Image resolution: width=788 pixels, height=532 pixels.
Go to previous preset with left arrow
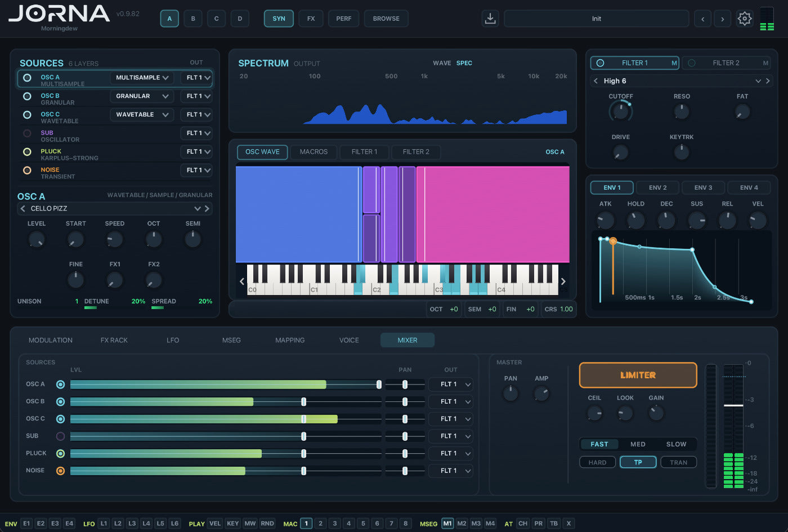click(x=702, y=19)
